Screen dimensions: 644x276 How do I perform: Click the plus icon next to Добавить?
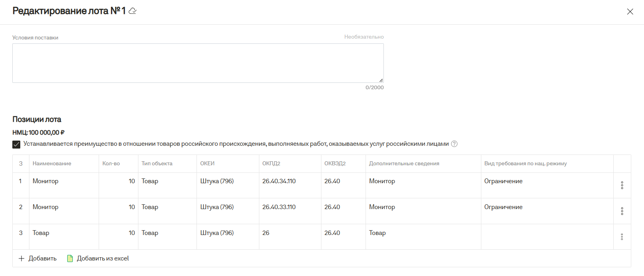(x=21, y=258)
